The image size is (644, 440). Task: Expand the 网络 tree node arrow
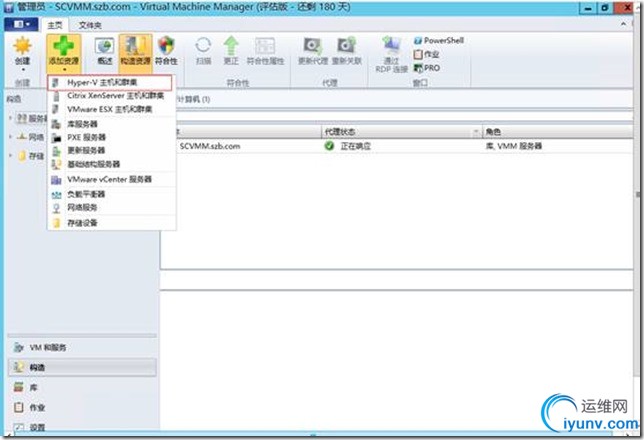coord(11,137)
